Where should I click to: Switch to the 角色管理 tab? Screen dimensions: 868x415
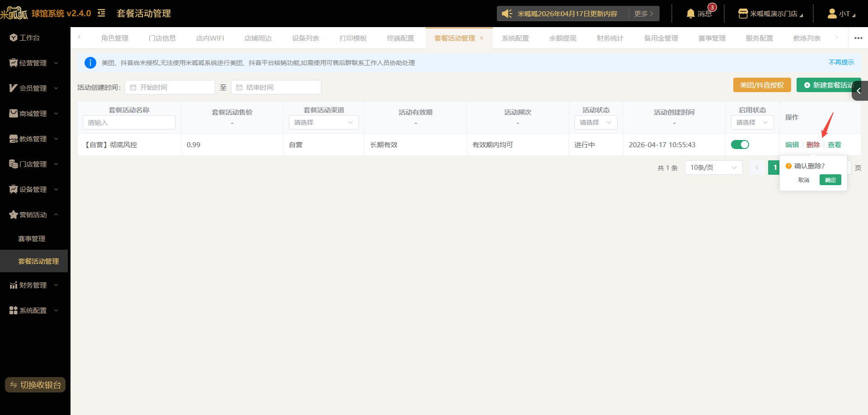(x=115, y=38)
